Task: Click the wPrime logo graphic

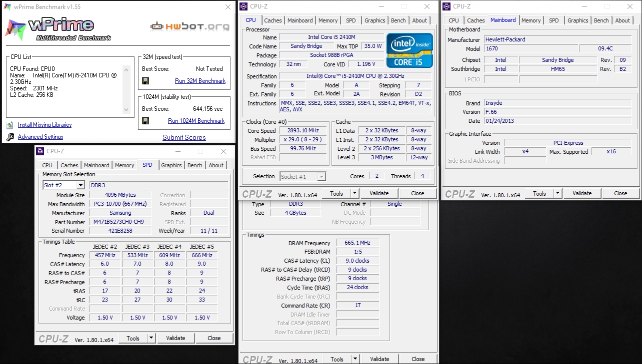Action: 59,29
